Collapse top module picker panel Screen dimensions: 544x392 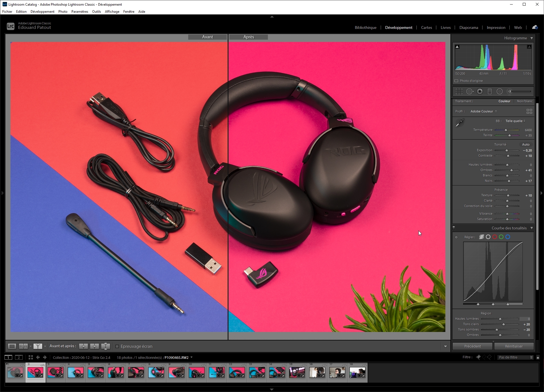[x=272, y=17]
